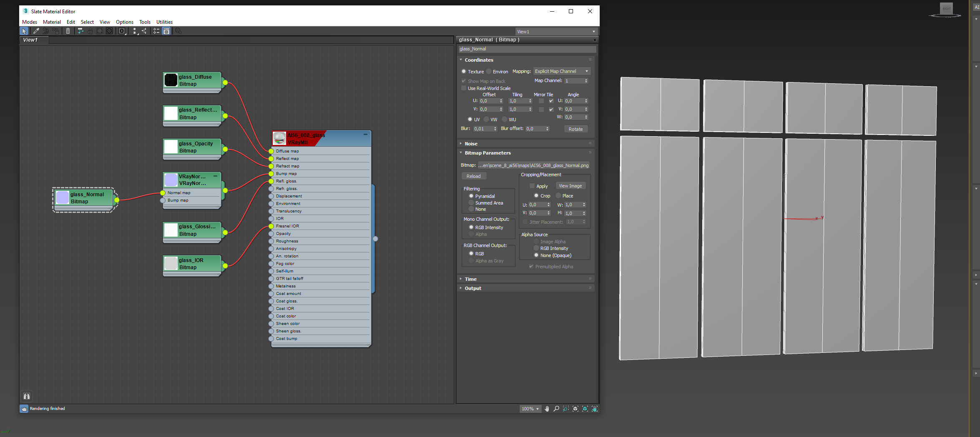Enable Apply cropping checkbox
The height and width of the screenshot is (437, 980).
(532, 186)
